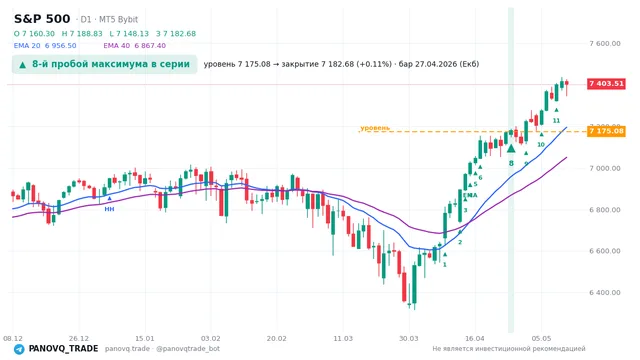Click the S&P 500 chart title
The height and width of the screenshot is (360, 640).
coord(42,19)
